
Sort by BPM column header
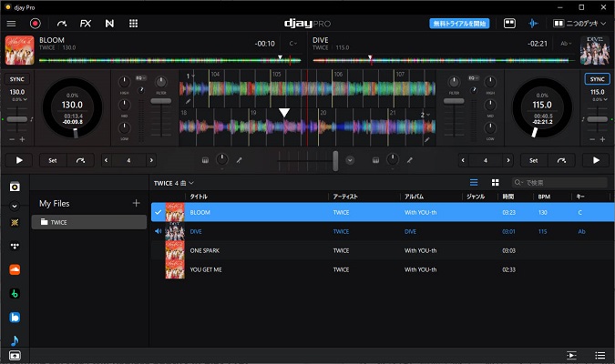pyautogui.click(x=544, y=197)
